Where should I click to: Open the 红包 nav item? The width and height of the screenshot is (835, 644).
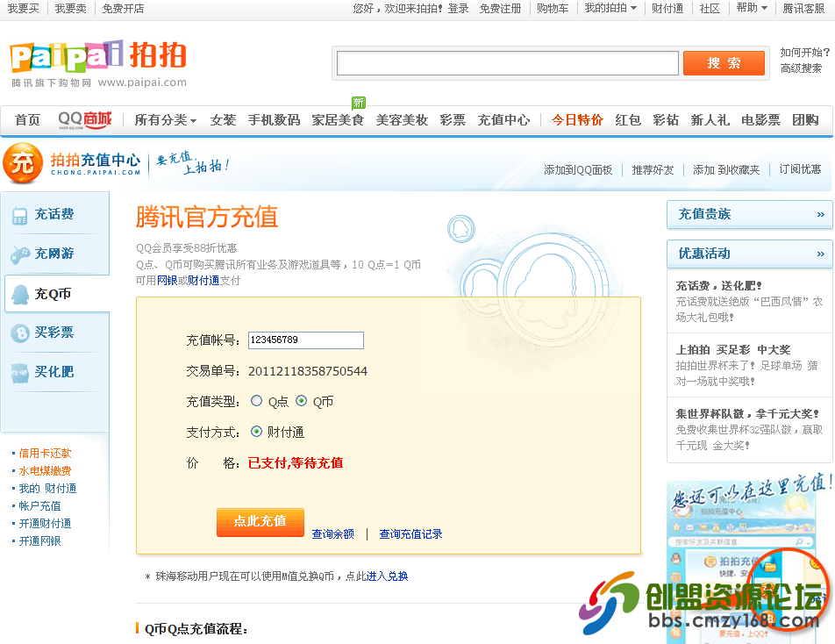pyautogui.click(x=628, y=120)
